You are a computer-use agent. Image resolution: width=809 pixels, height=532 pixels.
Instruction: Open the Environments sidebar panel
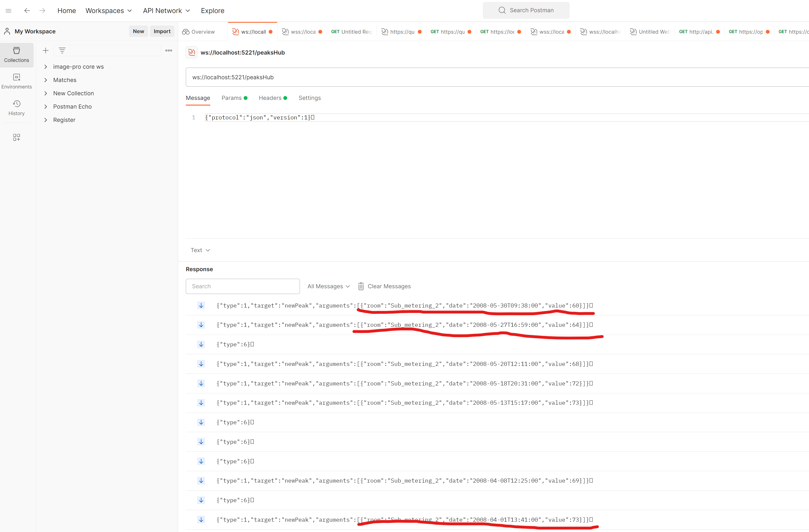16,81
